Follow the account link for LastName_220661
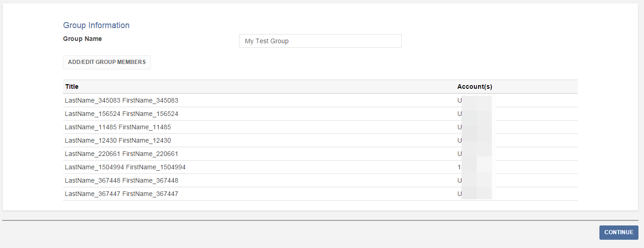 tap(473, 154)
